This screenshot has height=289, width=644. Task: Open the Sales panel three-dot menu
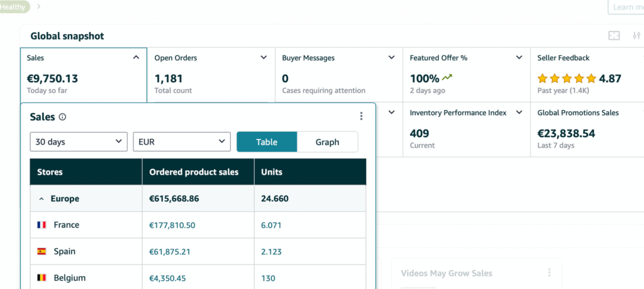[x=361, y=116]
